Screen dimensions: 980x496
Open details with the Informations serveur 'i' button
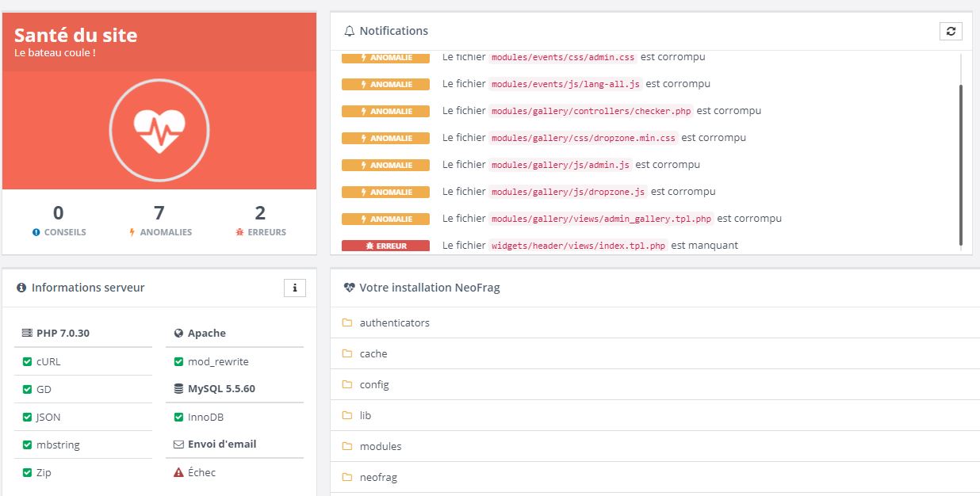[x=294, y=288]
